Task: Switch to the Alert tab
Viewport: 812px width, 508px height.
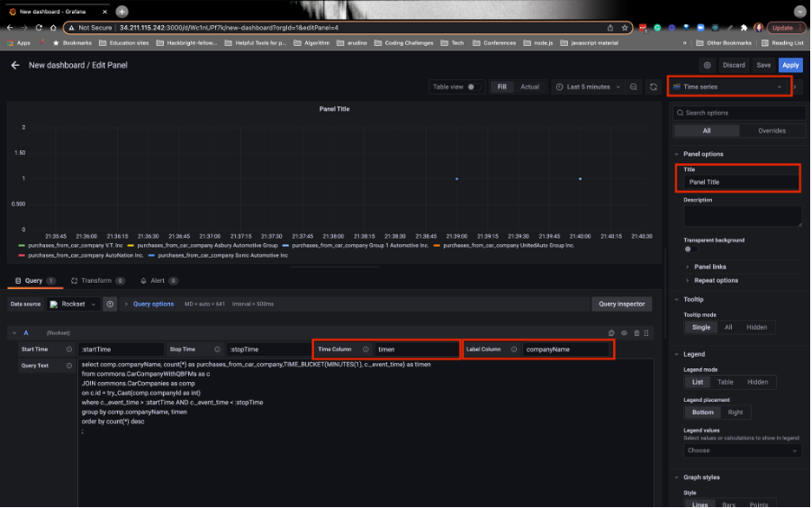Action: point(158,281)
